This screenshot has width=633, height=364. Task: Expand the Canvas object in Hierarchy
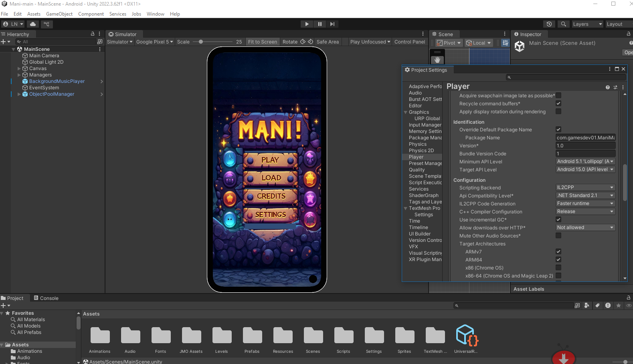tap(19, 68)
